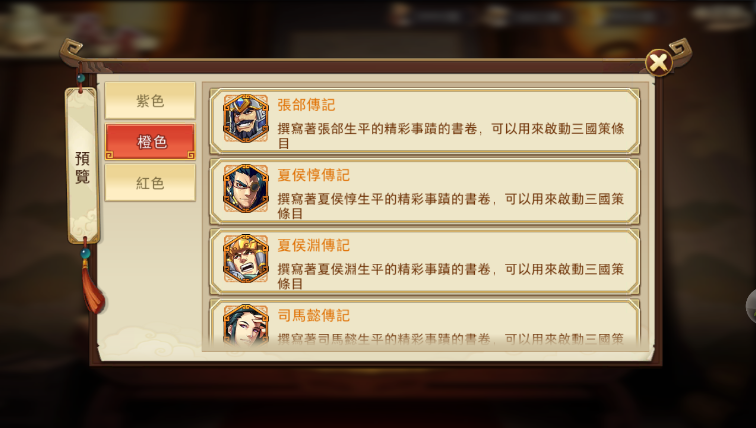Select the 橙色 tab
Viewport: 756px width, 428px height.
tap(150, 142)
